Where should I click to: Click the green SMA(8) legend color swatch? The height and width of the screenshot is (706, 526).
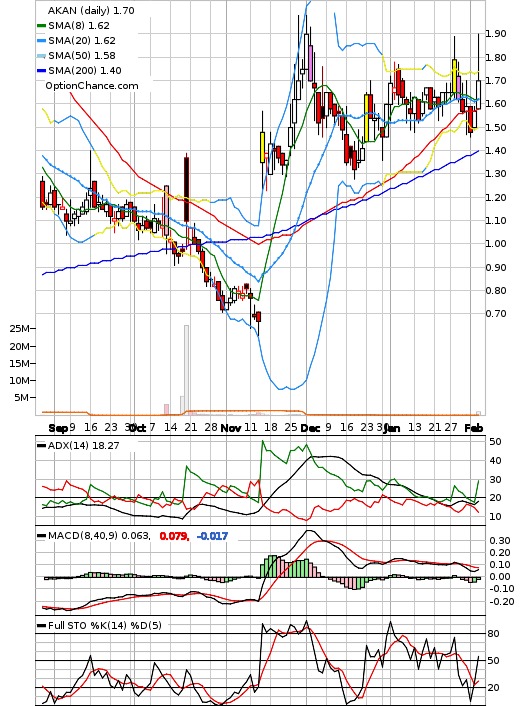point(41,26)
